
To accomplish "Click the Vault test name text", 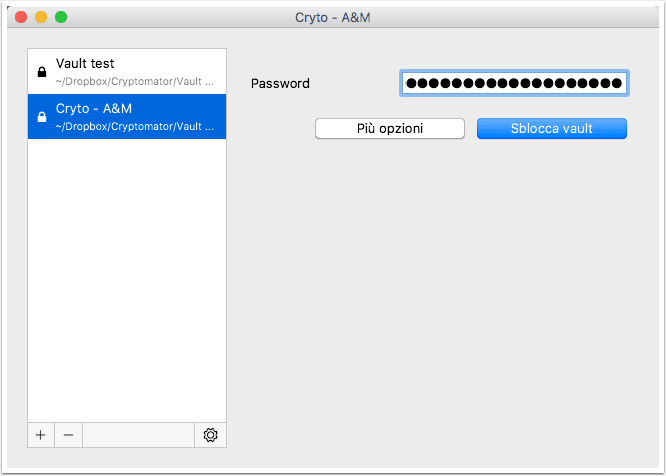I will (85, 63).
